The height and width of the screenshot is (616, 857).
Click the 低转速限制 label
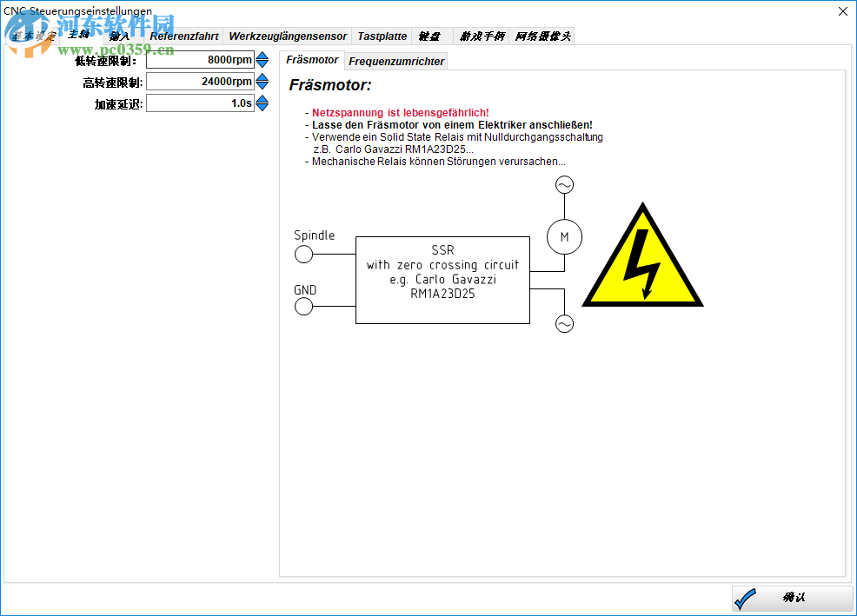point(105,61)
